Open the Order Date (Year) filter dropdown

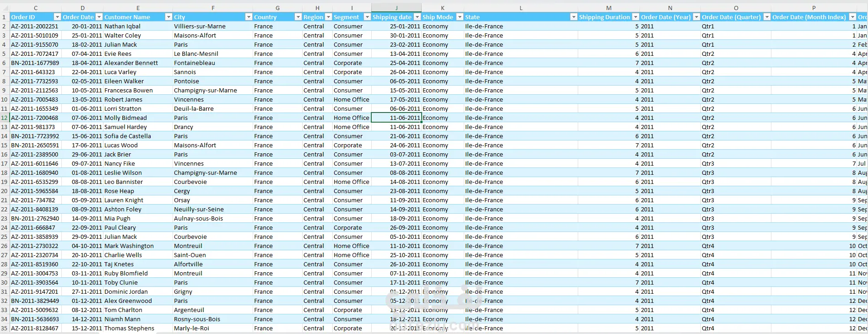[x=696, y=17]
